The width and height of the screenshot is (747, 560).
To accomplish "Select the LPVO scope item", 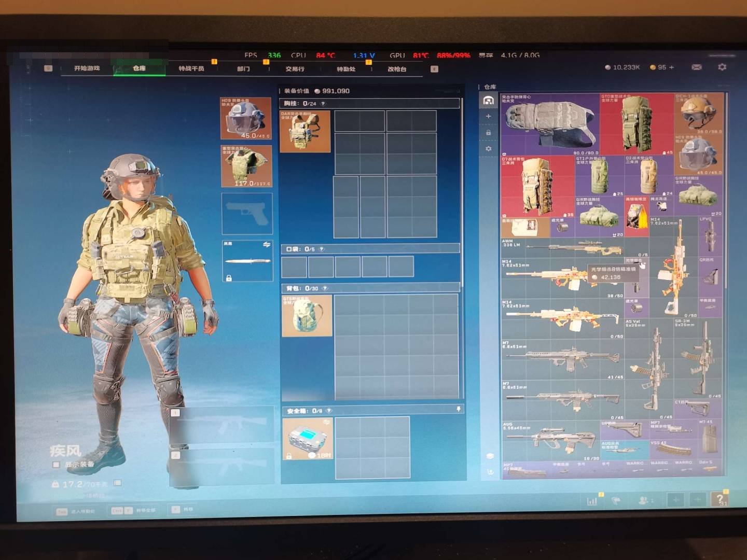I will coord(711,236).
